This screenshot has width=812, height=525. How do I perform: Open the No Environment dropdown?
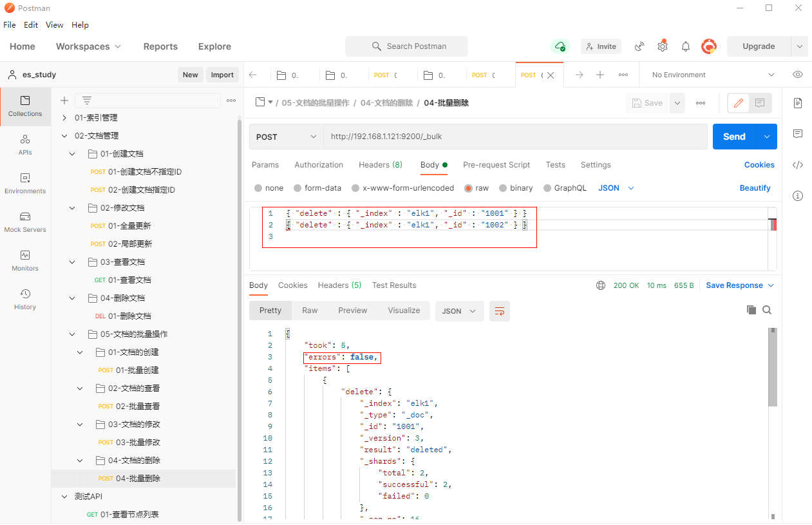point(712,75)
